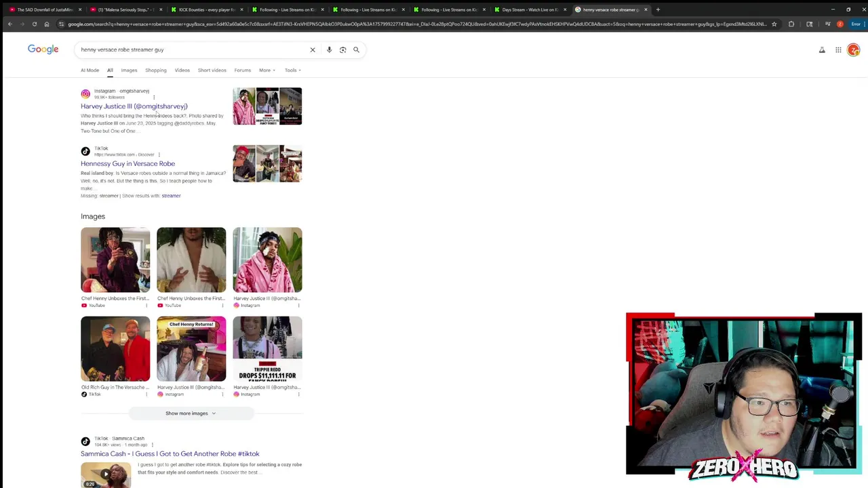Click TikTok favicon of Hennessy Guy result
The image size is (868, 488).
[x=85, y=151]
